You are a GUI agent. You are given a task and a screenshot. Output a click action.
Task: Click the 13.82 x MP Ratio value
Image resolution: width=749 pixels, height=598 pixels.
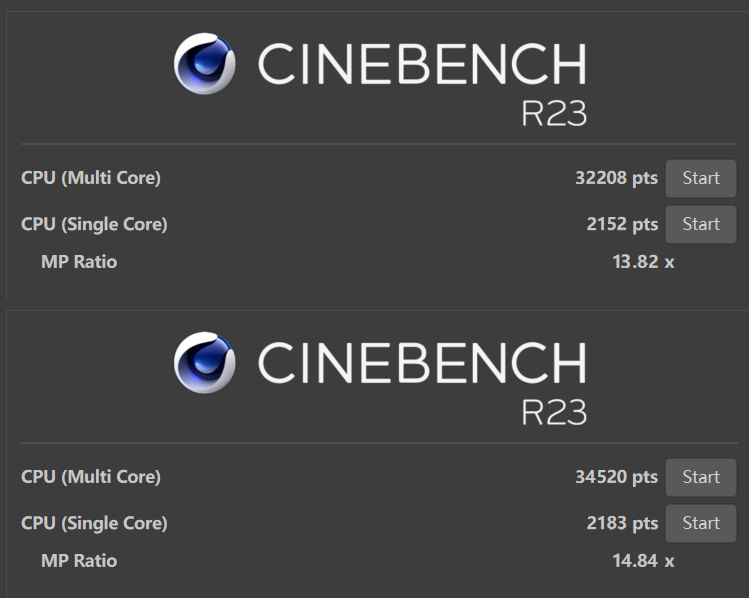pyautogui.click(x=643, y=262)
